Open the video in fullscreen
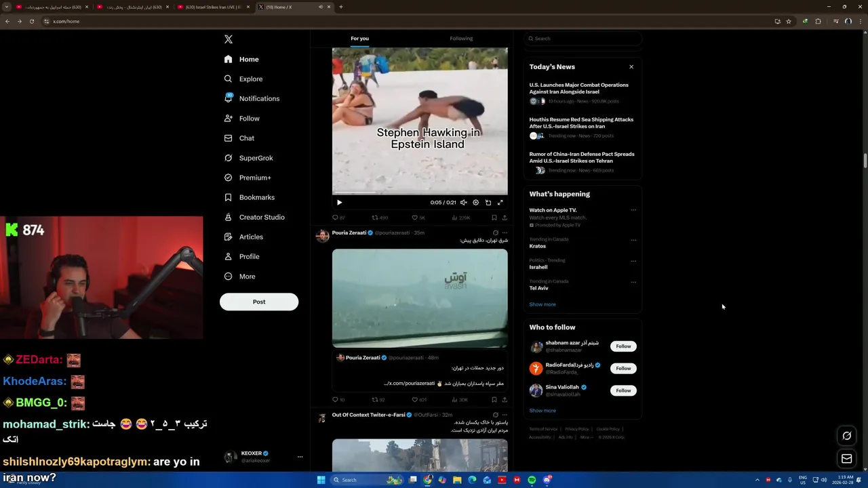This screenshot has height=488, width=868. pyautogui.click(x=500, y=203)
